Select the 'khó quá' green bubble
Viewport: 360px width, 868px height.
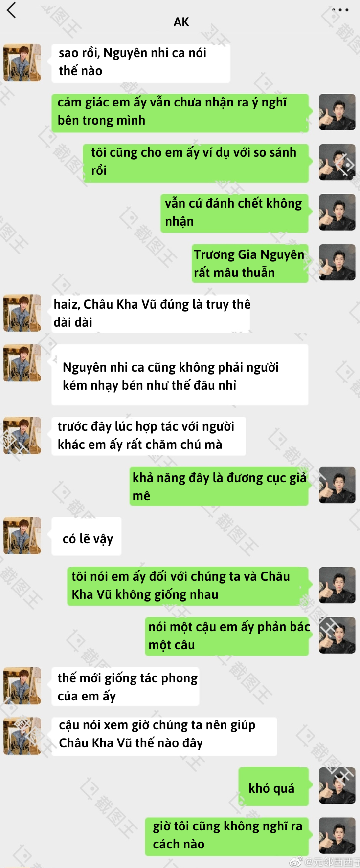coord(273,786)
